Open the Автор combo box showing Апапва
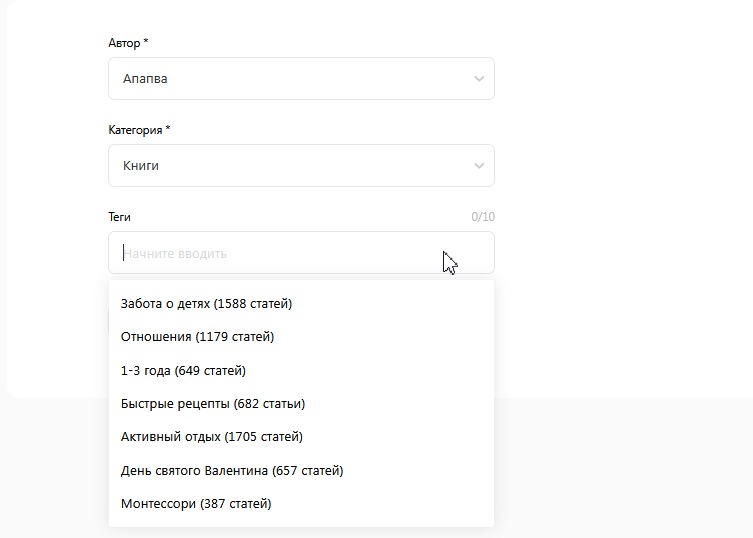This screenshot has height=538, width=753. (302, 79)
